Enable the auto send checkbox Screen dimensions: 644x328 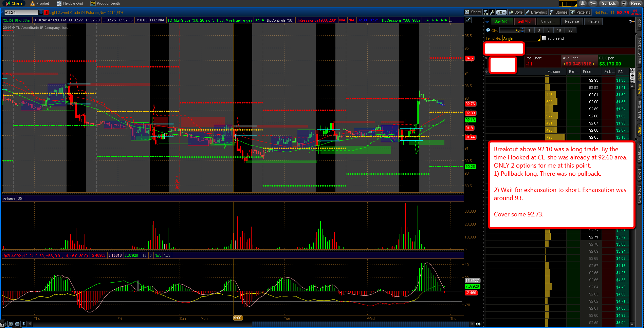(x=544, y=38)
